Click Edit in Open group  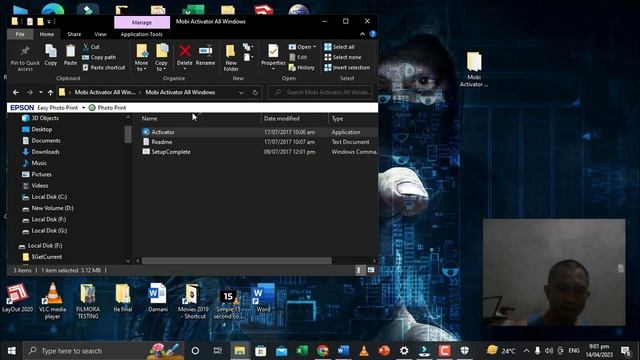pos(298,58)
